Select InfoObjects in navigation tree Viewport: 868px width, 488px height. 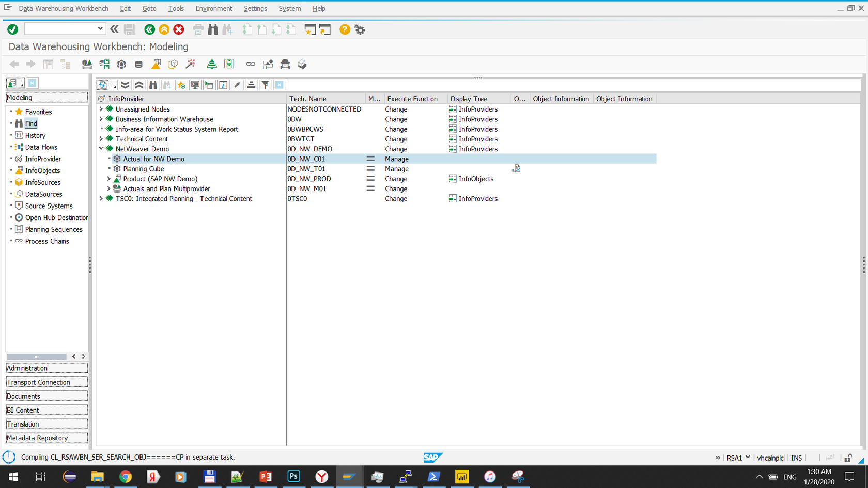coord(42,170)
